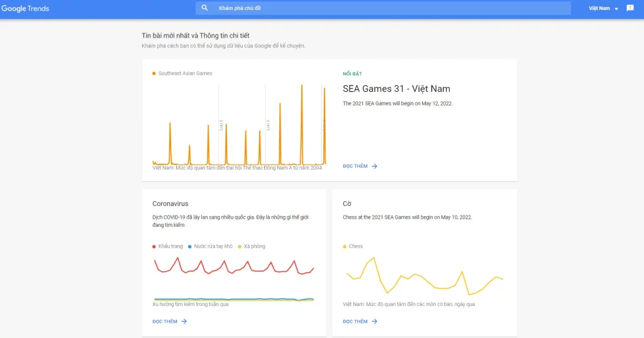The height and width of the screenshot is (338, 644).
Task: Click arrow icon next to SEA Games ĐỌC THÊM
Action: point(374,166)
